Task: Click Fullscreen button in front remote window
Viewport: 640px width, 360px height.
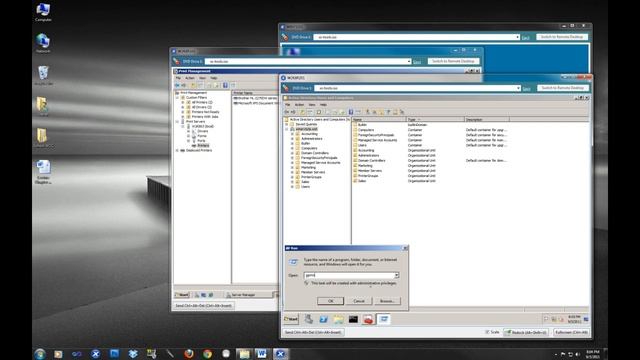Action: click(x=571, y=332)
